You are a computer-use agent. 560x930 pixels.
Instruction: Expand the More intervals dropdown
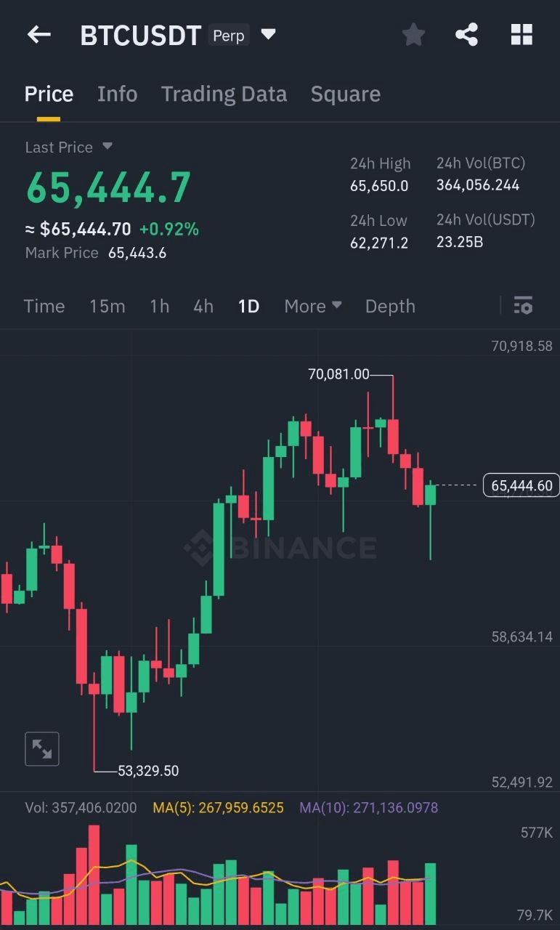pyautogui.click(x=313, y=306)
